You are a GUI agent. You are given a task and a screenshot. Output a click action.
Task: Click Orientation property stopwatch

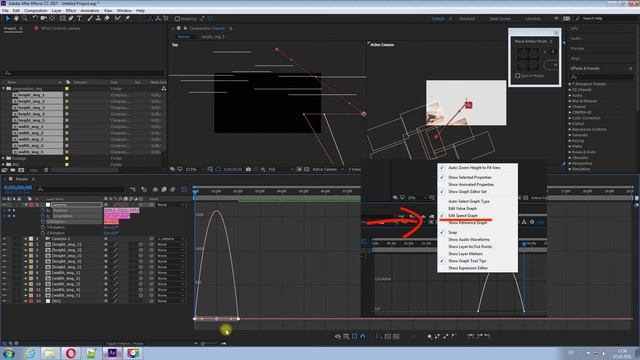[x=42, y=216]
